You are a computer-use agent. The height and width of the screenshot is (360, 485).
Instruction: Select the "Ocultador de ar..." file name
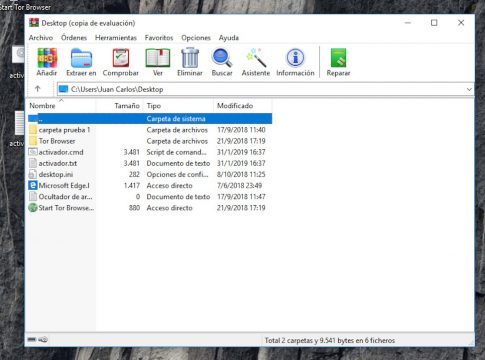tap(65, 197)
